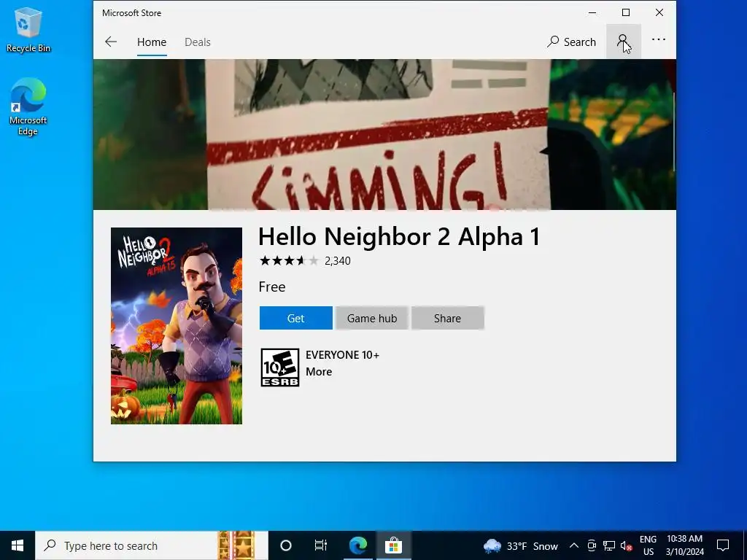Switch to the Deals tab
This screenshot has width=747, height=560.
[197, 42]
